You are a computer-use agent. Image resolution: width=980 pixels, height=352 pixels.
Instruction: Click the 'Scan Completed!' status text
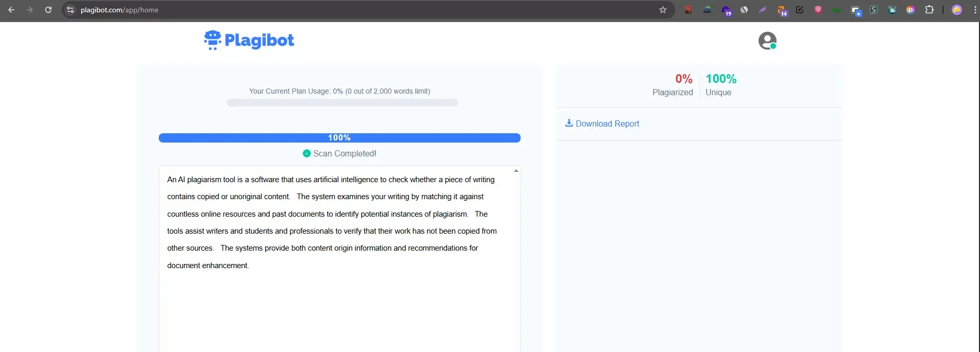(x=345, y=153)
